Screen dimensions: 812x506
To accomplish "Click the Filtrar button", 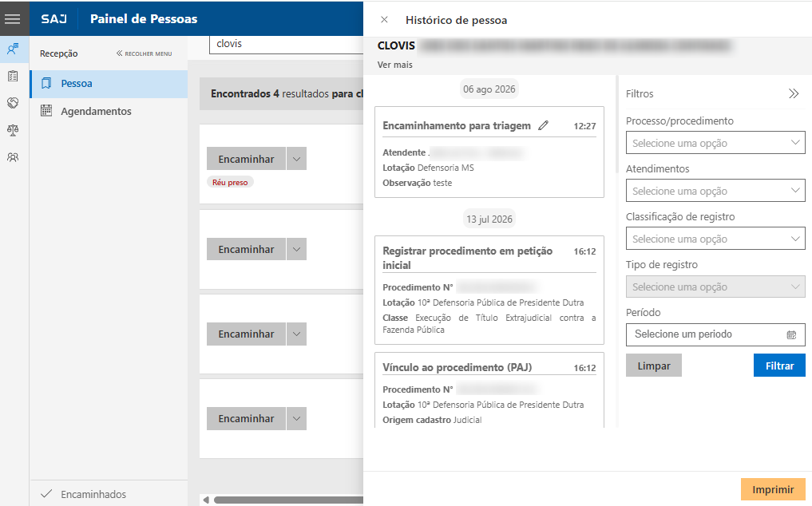I will click(x=779, y=366).
